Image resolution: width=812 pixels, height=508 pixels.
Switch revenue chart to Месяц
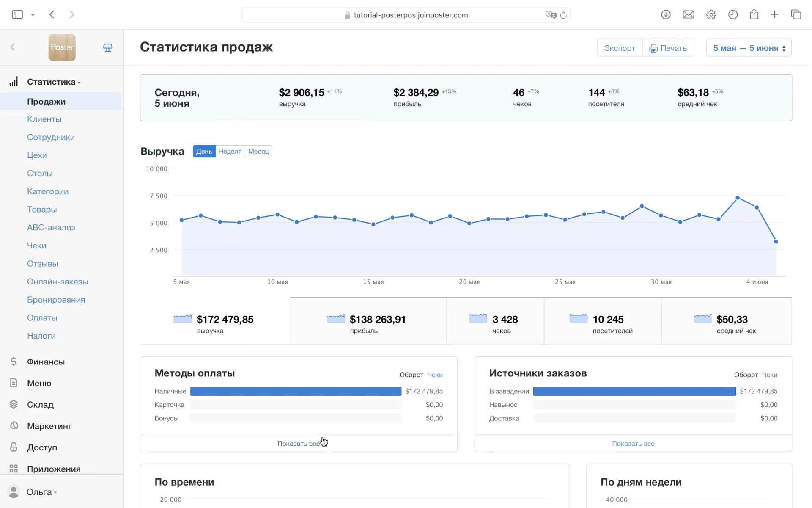[258, 151]
